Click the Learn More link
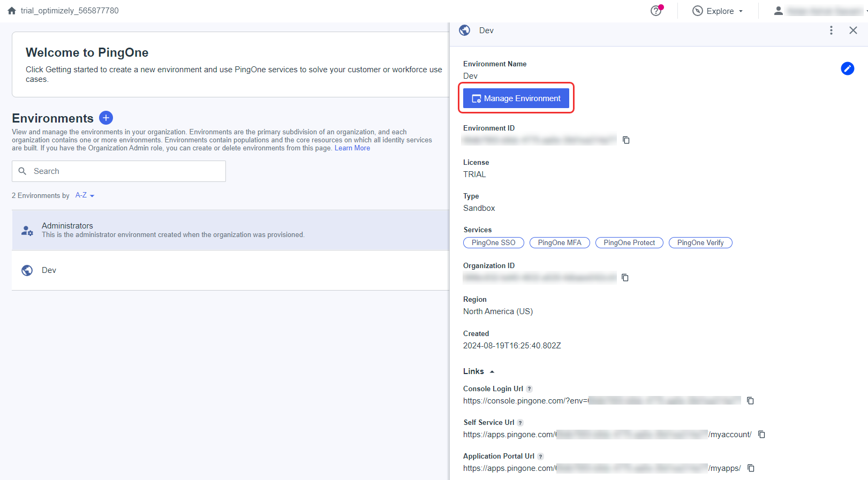This screenshot has width=868, height=480. pos(352,148)
